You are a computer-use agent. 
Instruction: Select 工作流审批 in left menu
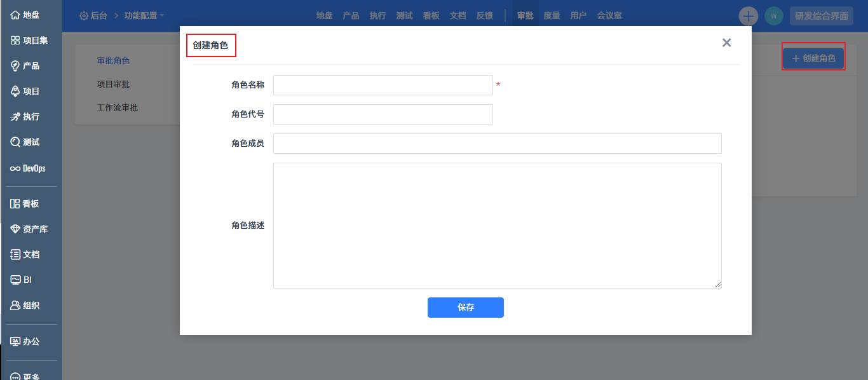click(117, 108)
